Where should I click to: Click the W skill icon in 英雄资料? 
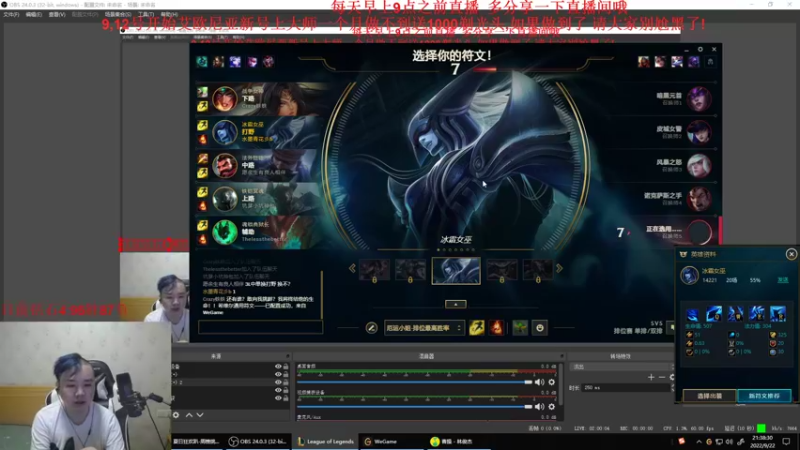pyautogui.click(x=735, y=314)
